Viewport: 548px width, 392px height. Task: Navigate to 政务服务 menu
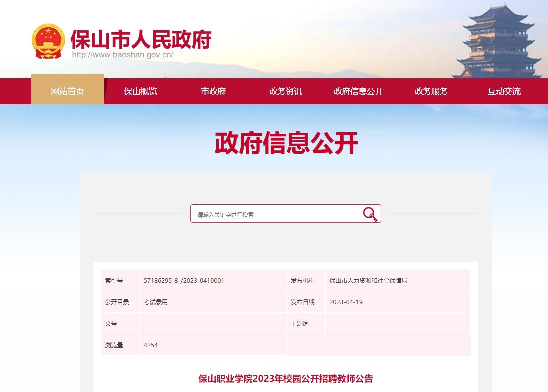pyautogui.click(x=431, y=91)
